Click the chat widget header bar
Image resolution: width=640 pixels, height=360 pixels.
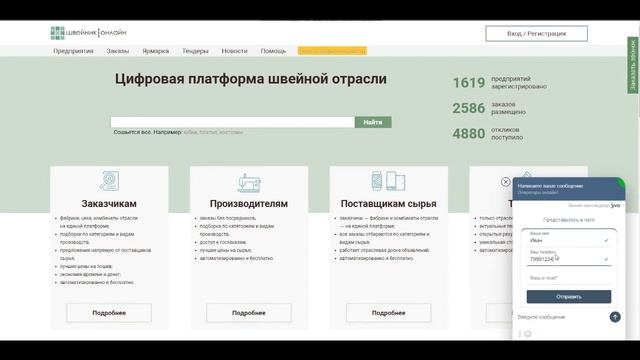tap(569, 189)
